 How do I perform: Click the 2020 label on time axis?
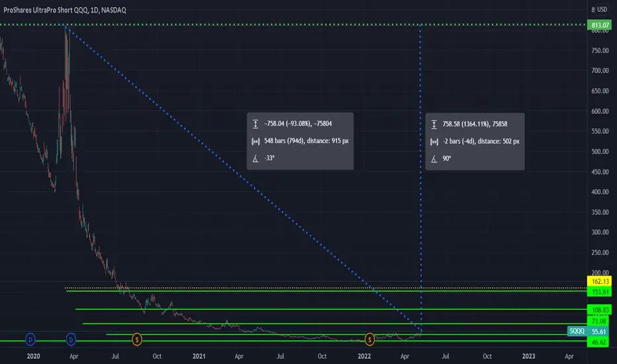[34, 356]
